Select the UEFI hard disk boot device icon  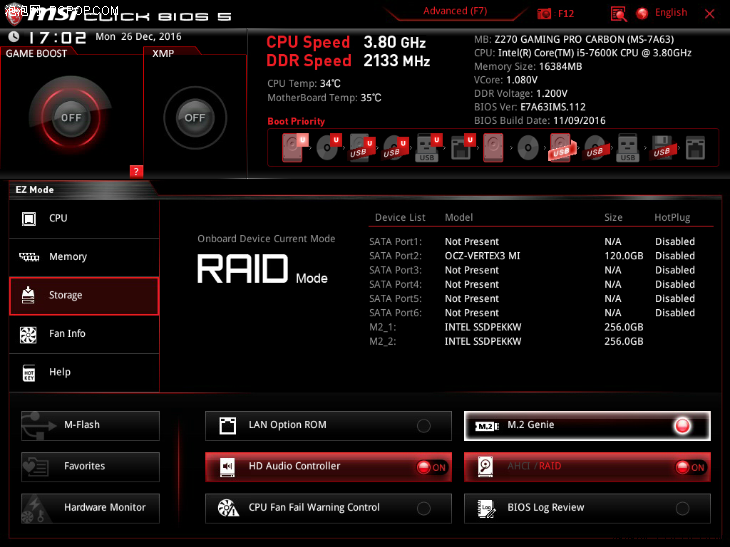[x=294, y=148]
